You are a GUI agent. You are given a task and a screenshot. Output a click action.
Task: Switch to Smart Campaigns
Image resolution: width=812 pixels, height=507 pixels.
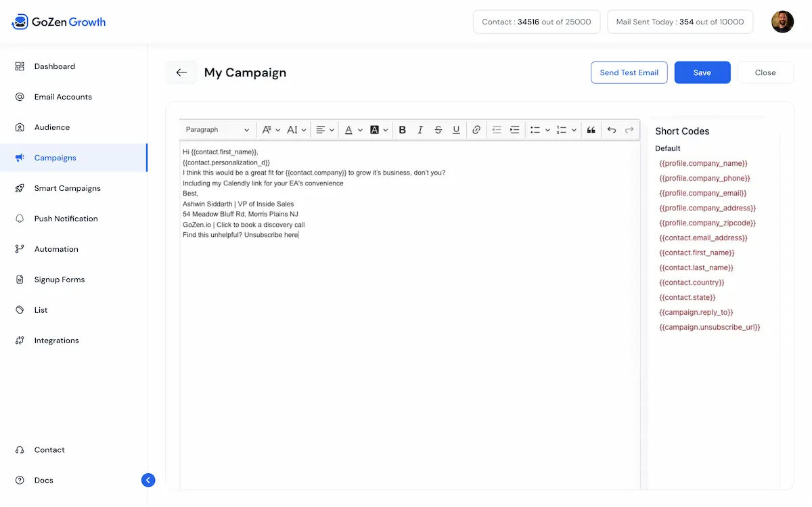67,188
